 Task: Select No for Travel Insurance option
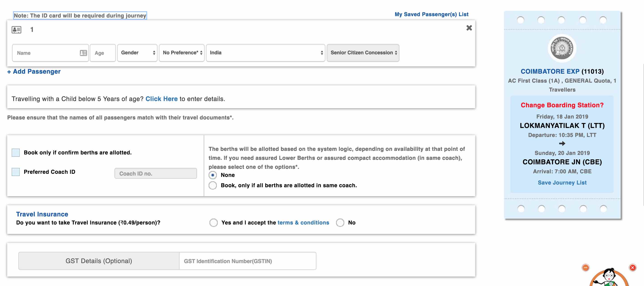340,222
